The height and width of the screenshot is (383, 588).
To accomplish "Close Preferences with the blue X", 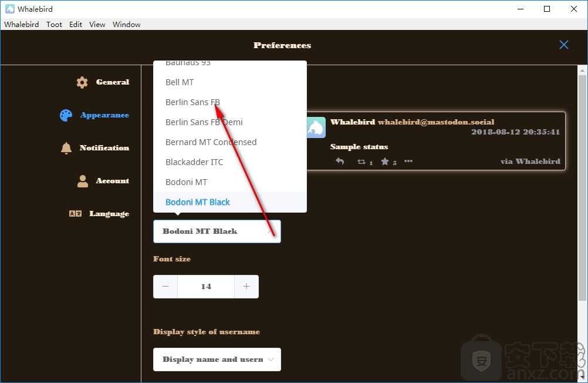I will 563,45.
